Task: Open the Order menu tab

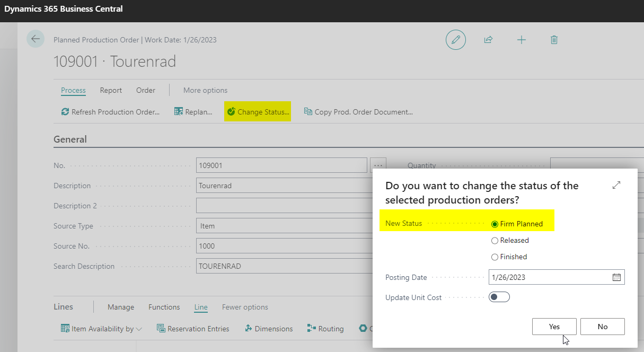Action: pos(146,90)
